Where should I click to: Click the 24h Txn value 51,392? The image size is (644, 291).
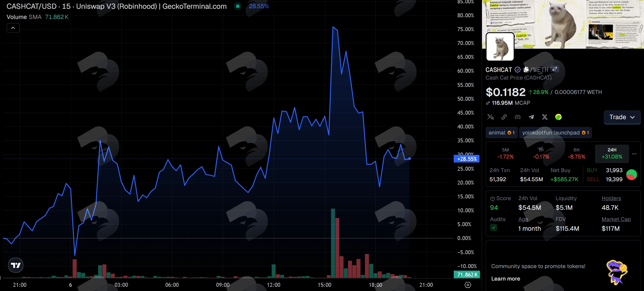pyautogui.click(x=498, y=179)
